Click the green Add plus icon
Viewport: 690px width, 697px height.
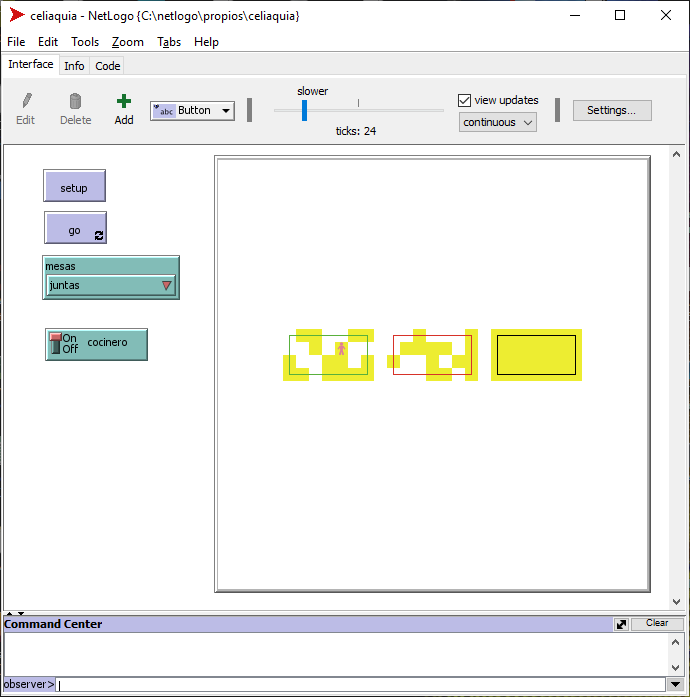pos(124,101)
